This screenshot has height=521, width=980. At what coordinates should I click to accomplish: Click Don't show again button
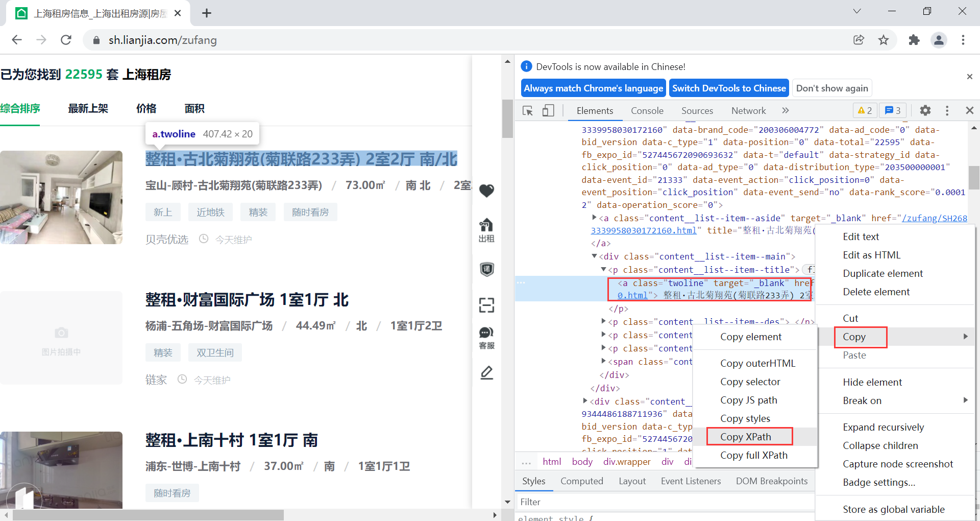coord(831,88)
